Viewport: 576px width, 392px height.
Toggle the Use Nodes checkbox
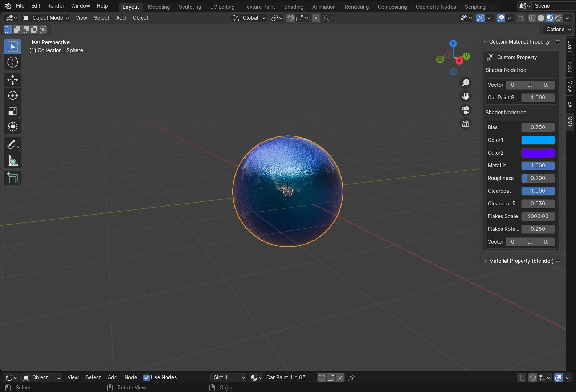click(x=147, y=377)
